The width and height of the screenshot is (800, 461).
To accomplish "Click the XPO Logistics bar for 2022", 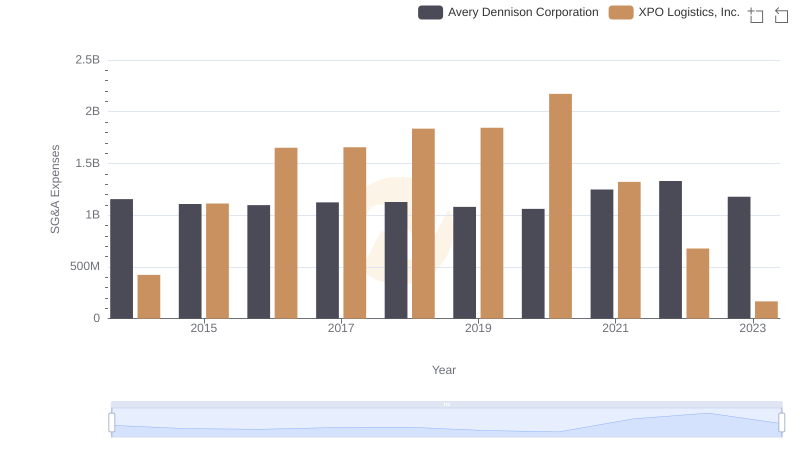I will tap(697, 284).
